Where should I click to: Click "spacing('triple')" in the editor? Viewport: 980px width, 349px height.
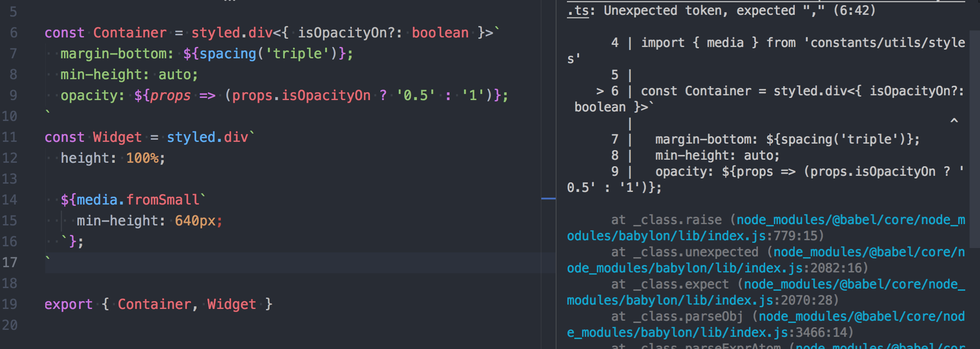pyautogui.click(x=268, y=54)
